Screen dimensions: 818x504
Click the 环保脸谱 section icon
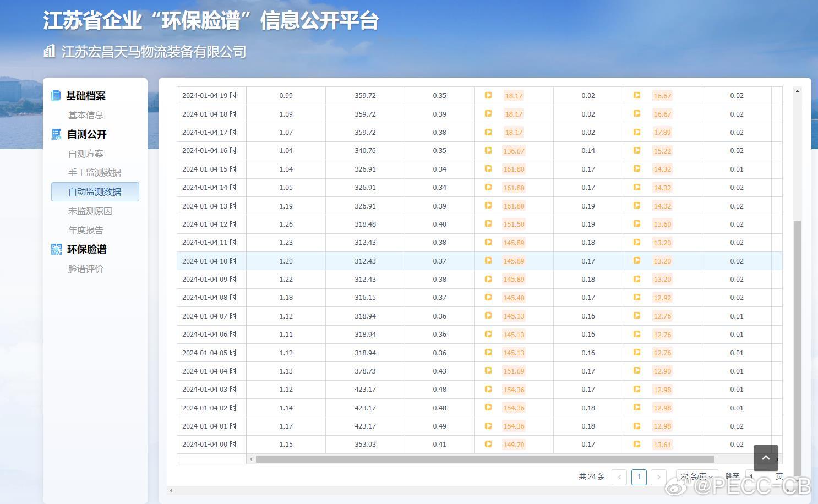[56, 249]
